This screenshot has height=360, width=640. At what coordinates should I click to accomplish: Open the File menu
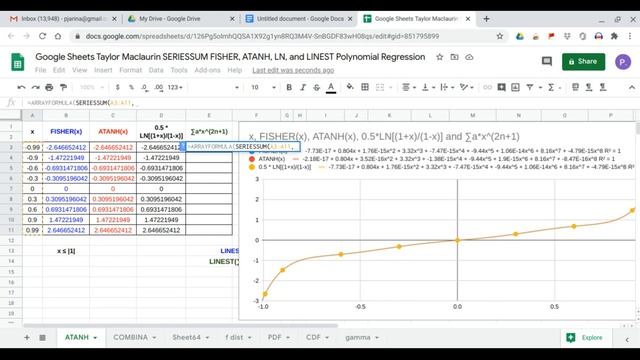click(x=40, y=70)
